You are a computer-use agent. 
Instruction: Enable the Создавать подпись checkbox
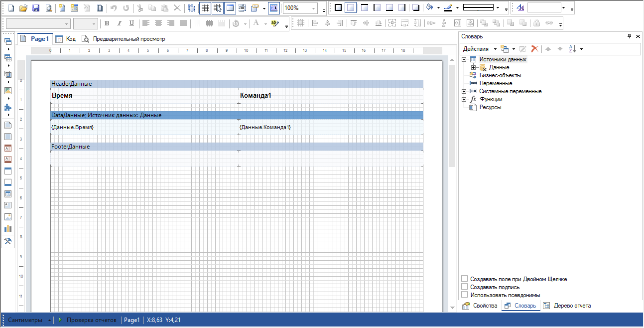point(465,287)
